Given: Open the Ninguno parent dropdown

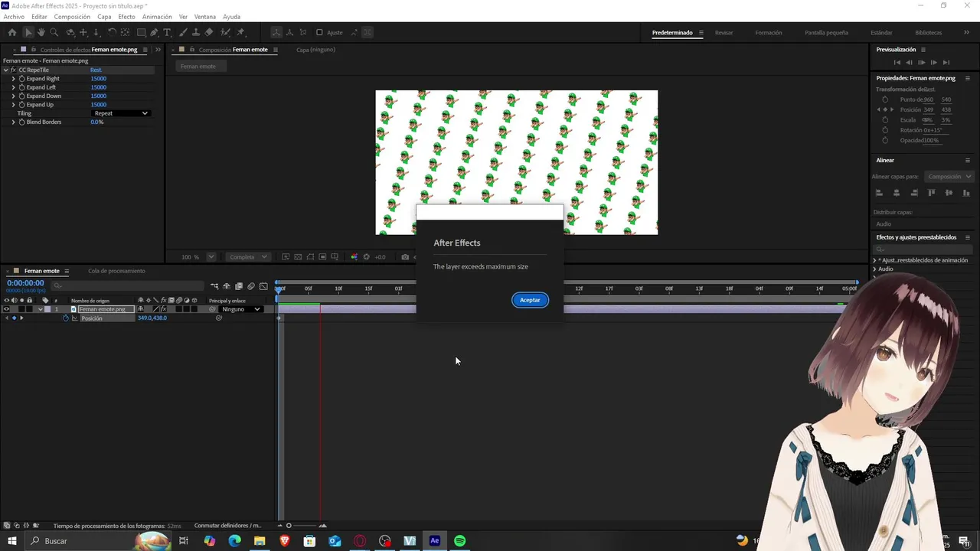Looking at the screenshot, I should click(240, 309).
